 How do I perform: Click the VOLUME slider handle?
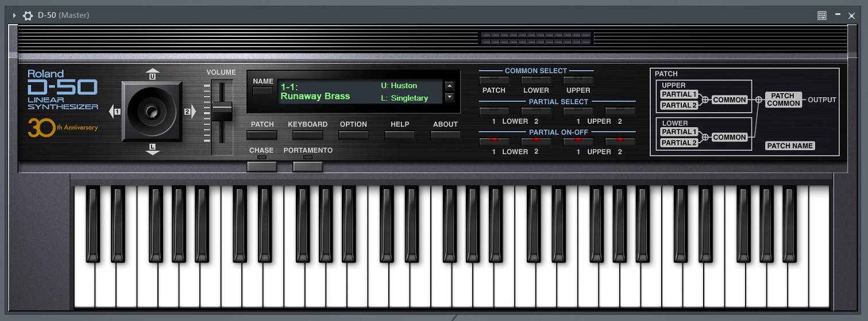(222, 111)
